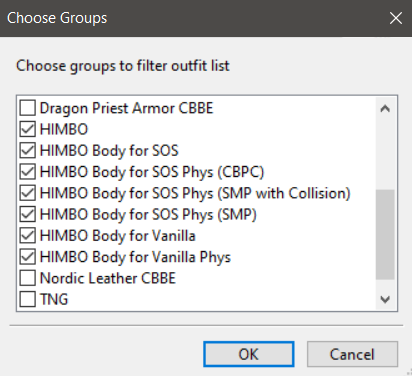Select the Dragon Priest Armor CBBE label
Screen dimensions: 412x376
tap(126, 108)
